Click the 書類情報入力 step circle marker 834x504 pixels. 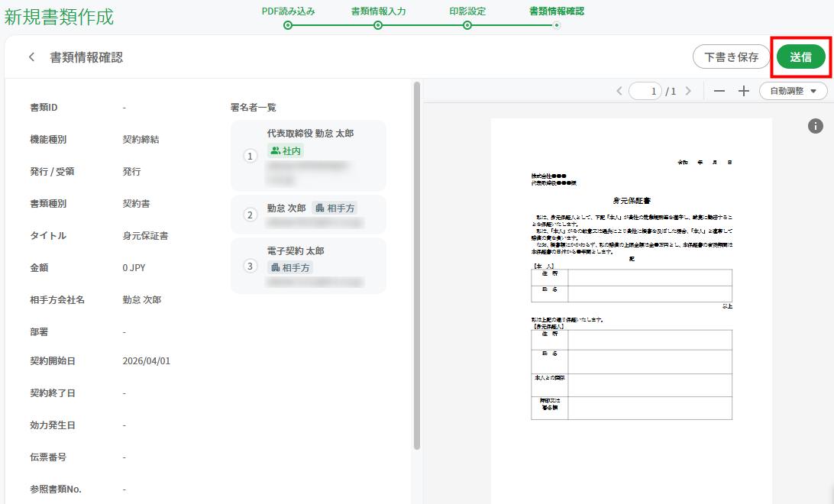point(377,25)
